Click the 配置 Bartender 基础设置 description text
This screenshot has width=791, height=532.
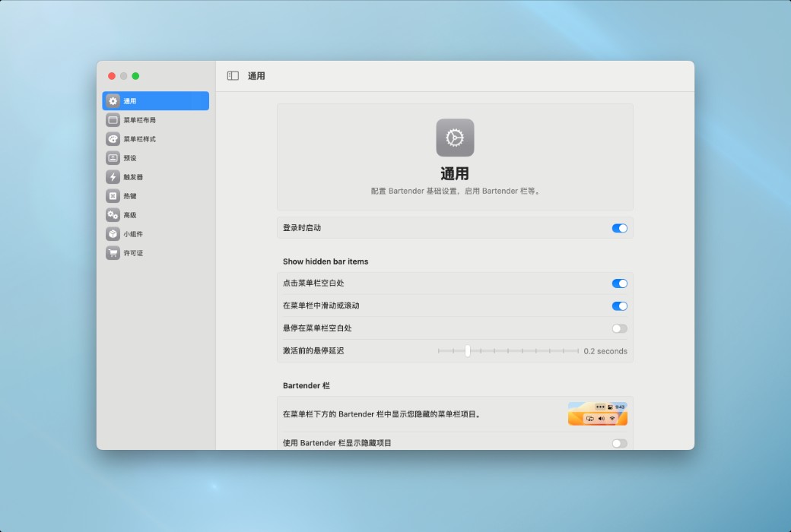click(x=455, y=191)
